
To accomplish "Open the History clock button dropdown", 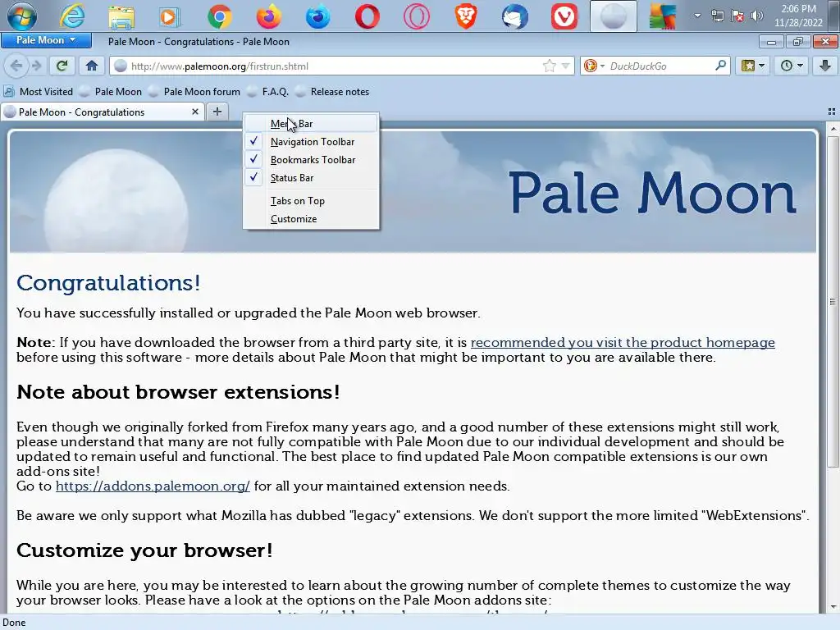I will click(x=792, y=66).
